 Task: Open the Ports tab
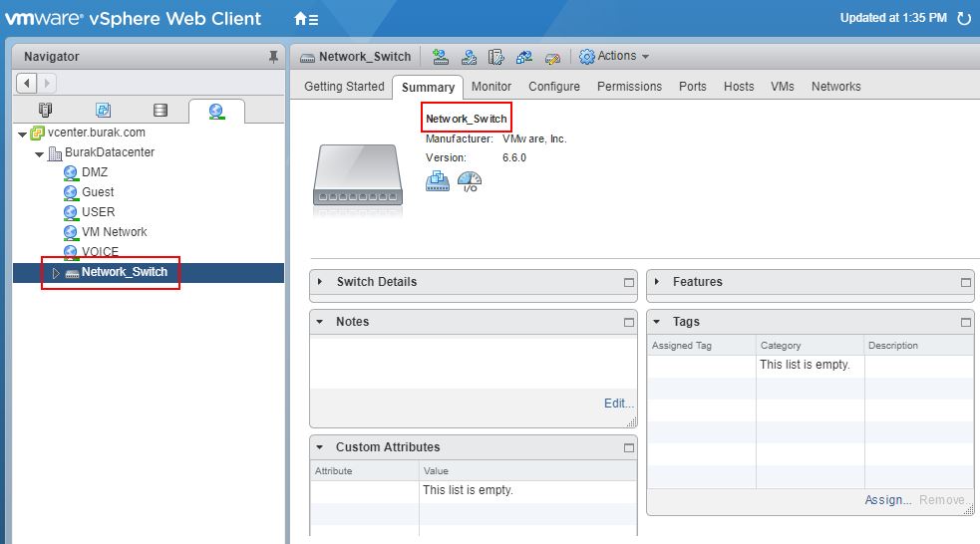click(693, 87)
